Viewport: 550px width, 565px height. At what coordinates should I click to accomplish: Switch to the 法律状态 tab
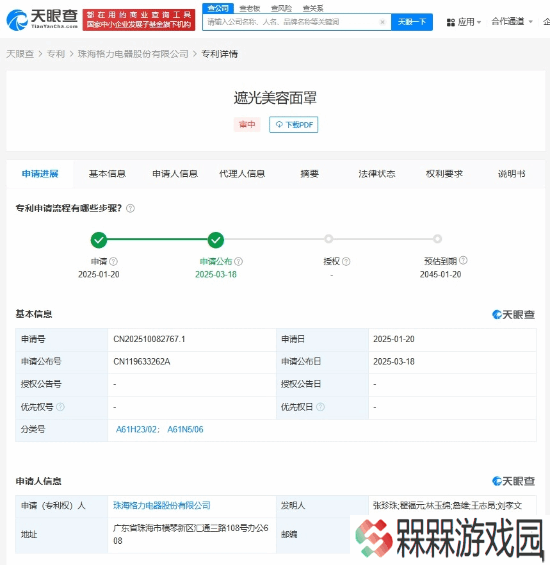377,174
